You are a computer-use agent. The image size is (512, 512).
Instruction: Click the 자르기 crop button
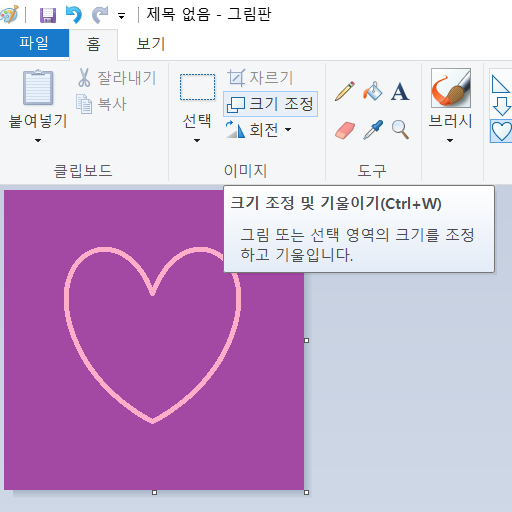click(x=260, y=78)
